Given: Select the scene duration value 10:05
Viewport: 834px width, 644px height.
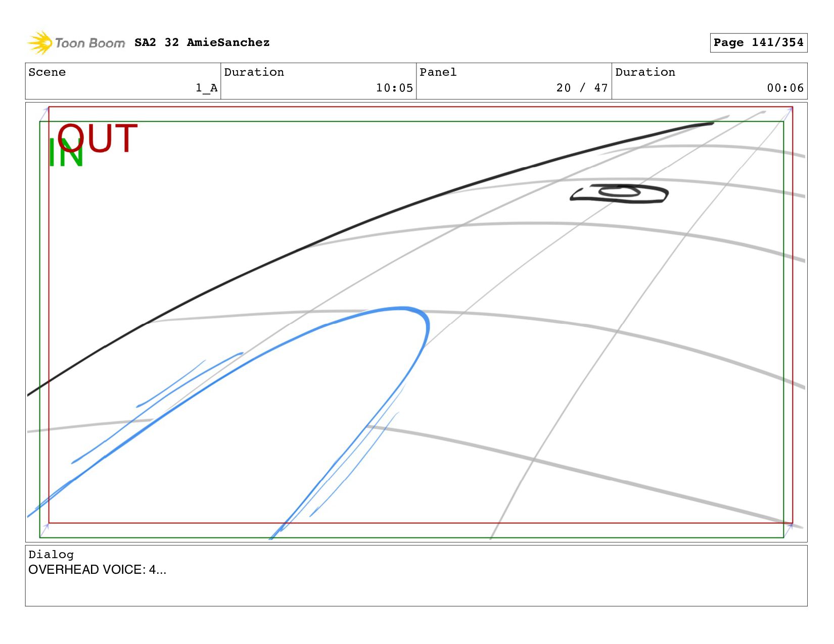Looking at the screenshot, I should [x=394, y=88].
